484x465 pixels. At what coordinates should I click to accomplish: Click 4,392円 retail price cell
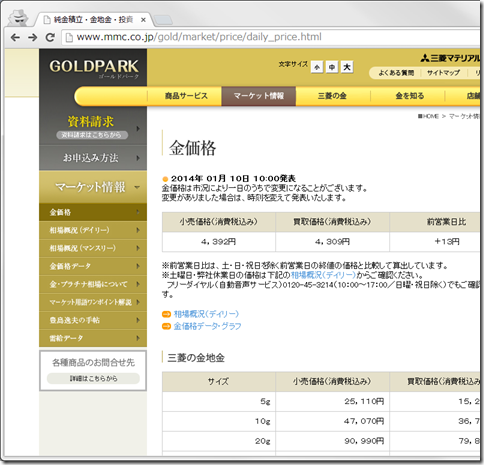point(219,242)
